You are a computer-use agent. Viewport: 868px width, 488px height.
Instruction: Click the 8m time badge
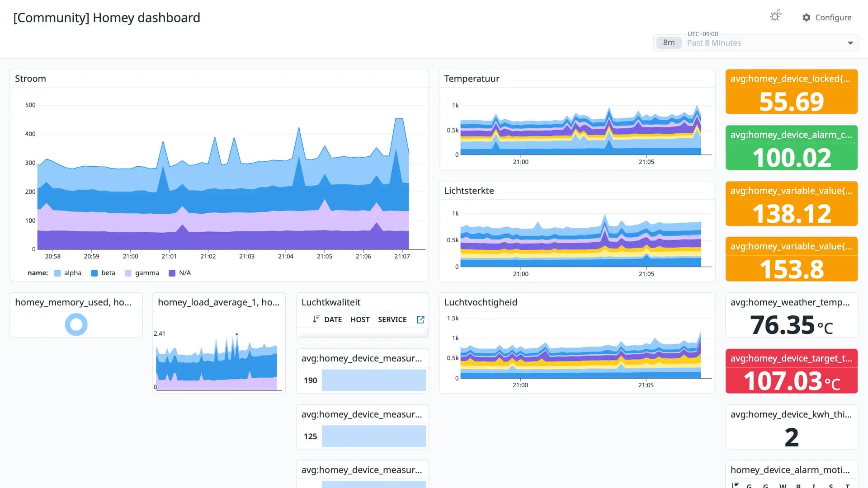coord(669,42)
